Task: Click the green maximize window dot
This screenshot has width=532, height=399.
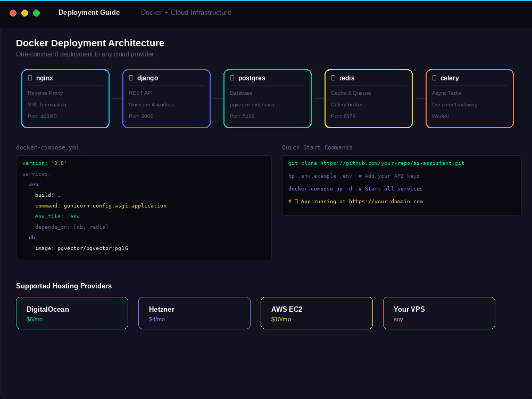Action: (x=36, y=13)
